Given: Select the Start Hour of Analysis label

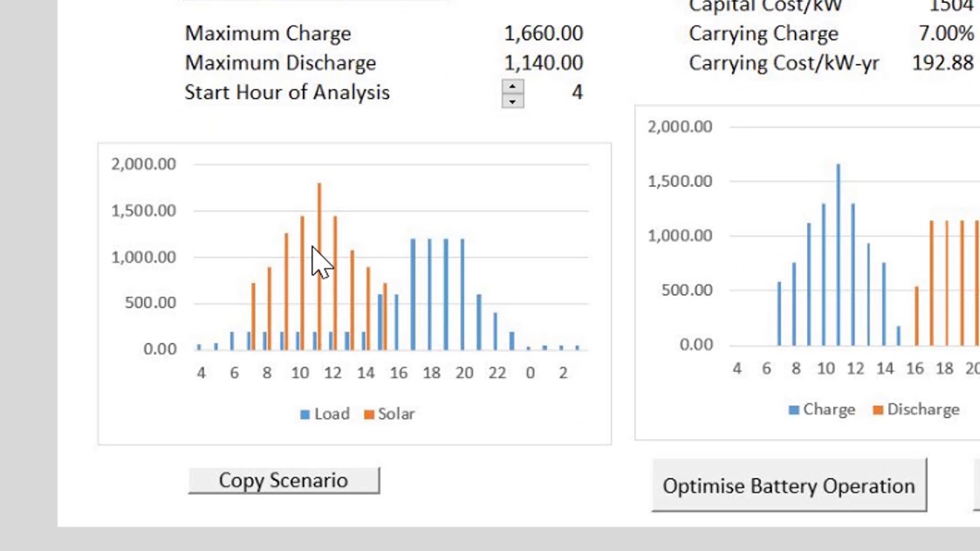Looking at the screenshot, I should pos(287,93).
